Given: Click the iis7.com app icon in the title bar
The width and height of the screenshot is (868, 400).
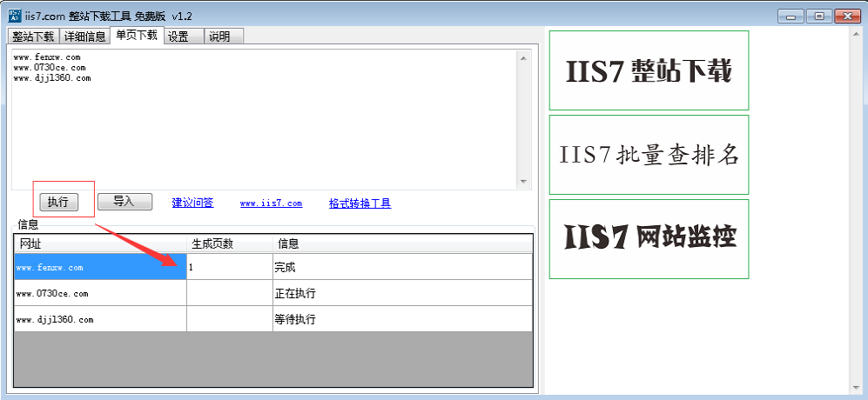Looking at the screenshot, I should (15, 16).
